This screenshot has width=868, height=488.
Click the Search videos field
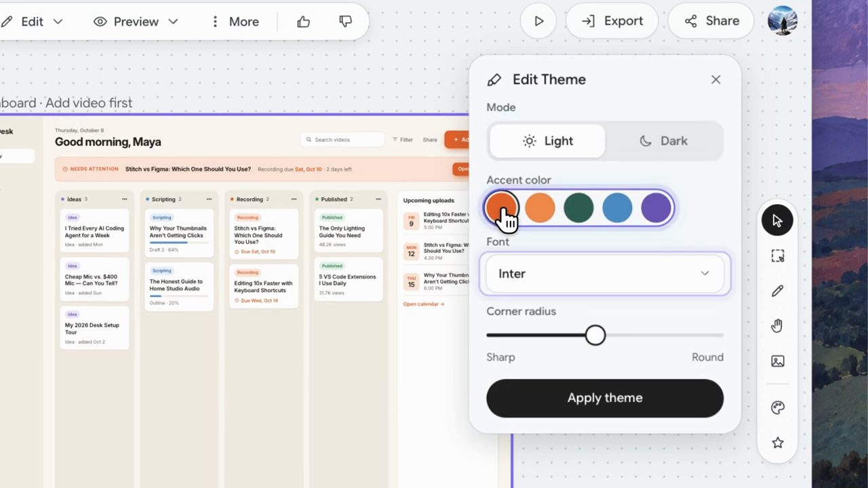pos(342,140)
